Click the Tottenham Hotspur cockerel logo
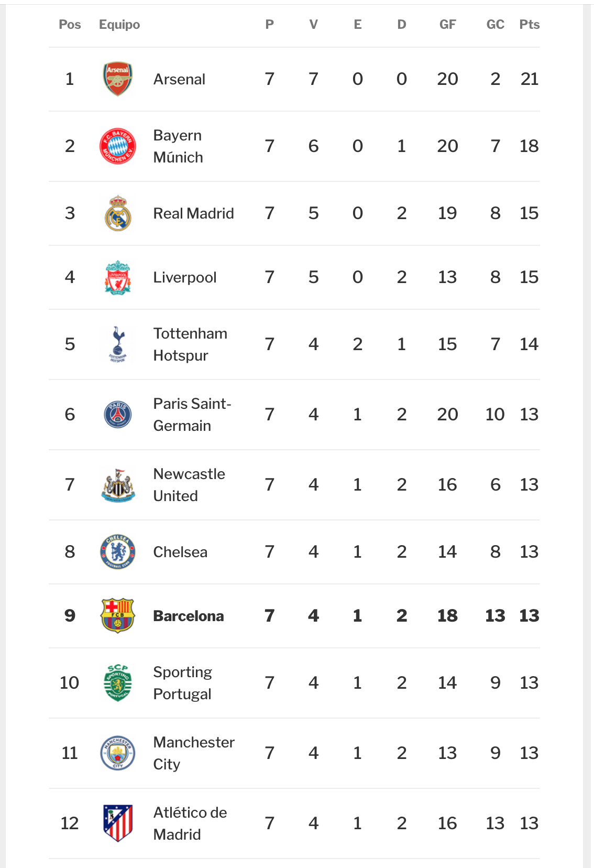The width and height of the screenshot is (594, 868). coord(118,344)
